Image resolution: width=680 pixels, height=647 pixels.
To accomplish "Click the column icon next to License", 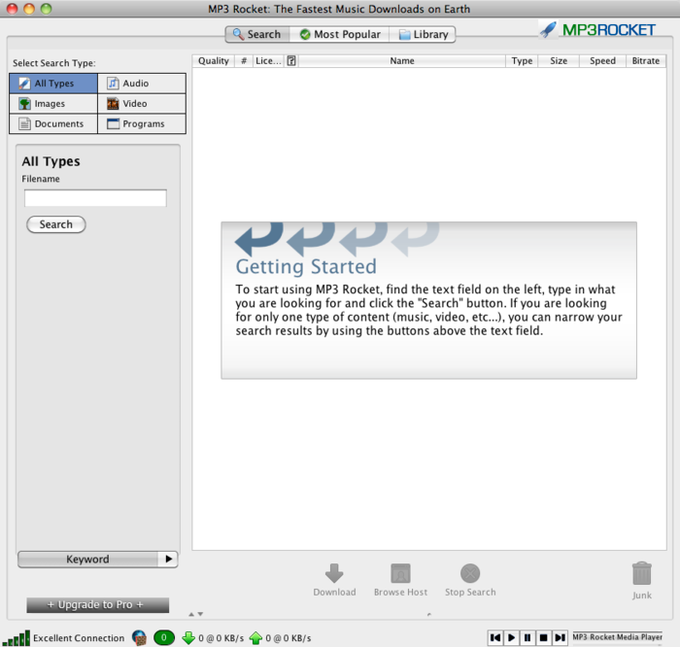I will 291,61.
